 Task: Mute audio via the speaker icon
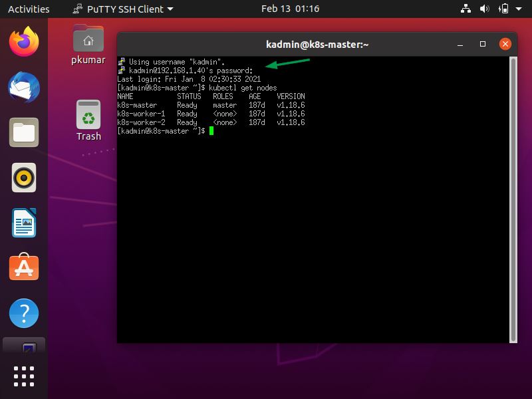pyautogui.click(x=483, y=9)
